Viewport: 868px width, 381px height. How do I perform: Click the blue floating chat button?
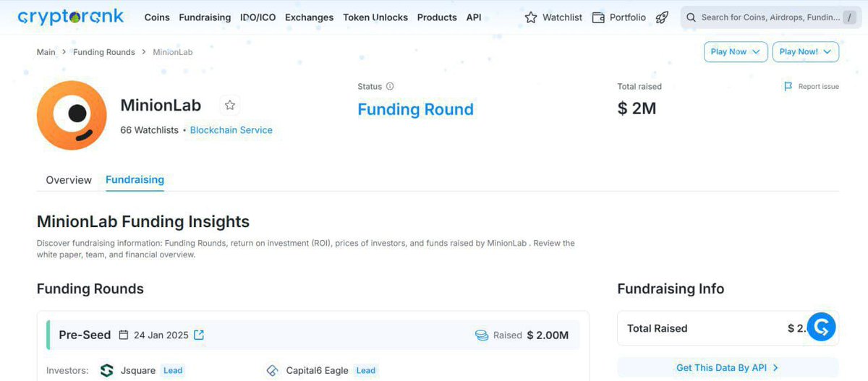pyautogui.click(x=821, y=327)
